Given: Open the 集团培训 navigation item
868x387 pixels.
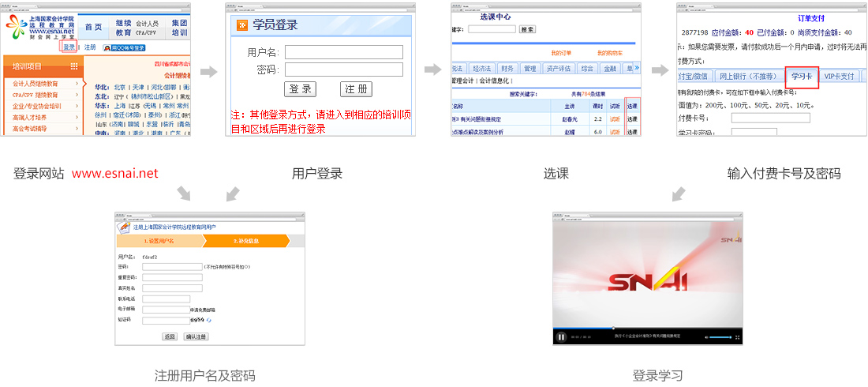Looking at the screenshot, I should [179, 28].
